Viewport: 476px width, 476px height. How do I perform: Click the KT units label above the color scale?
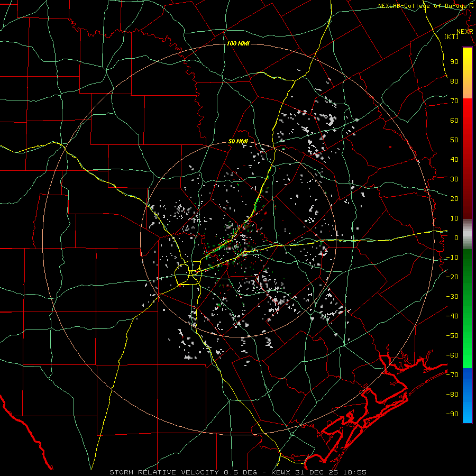[452, 36]
